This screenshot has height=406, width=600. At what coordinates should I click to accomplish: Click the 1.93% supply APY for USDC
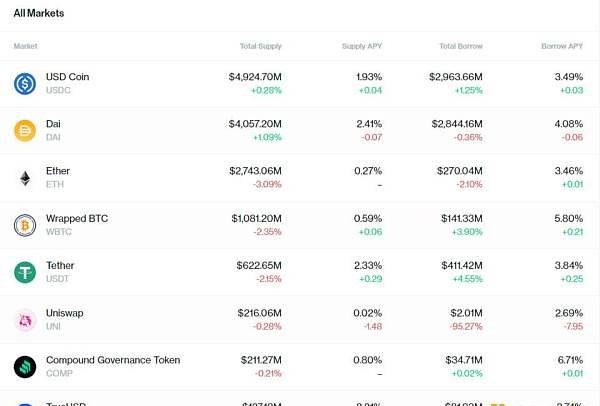369,77
